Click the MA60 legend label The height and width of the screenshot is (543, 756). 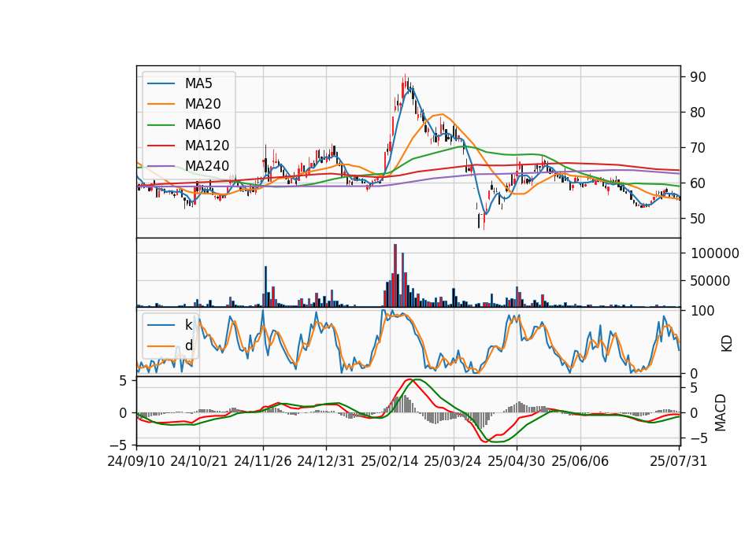coord(202,124)
